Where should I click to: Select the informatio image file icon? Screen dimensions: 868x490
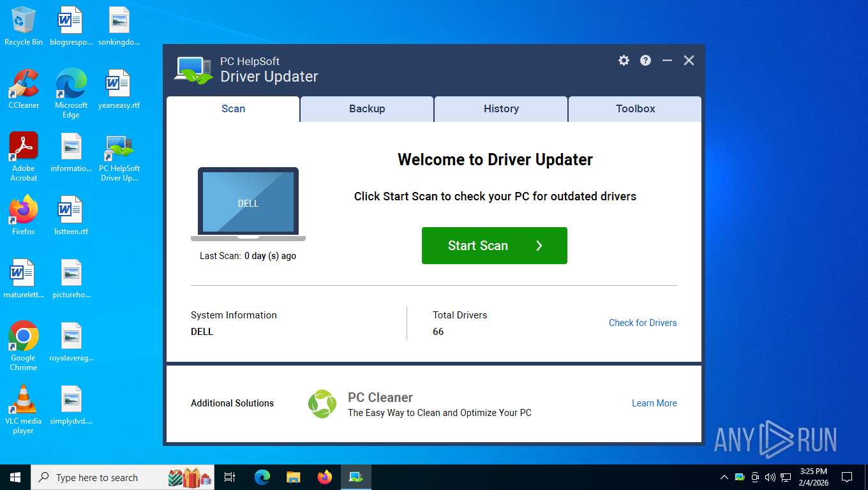click(x=71, y=153)
